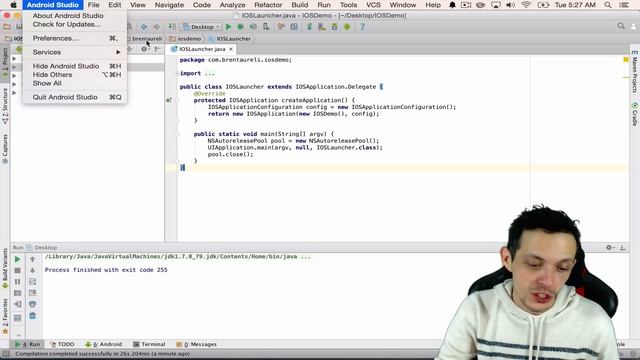Image resolution: width=640 pixels, height=360 pixels.
Task: Click the Search Everywhere magnifier icon
Action: click(621, 26)
